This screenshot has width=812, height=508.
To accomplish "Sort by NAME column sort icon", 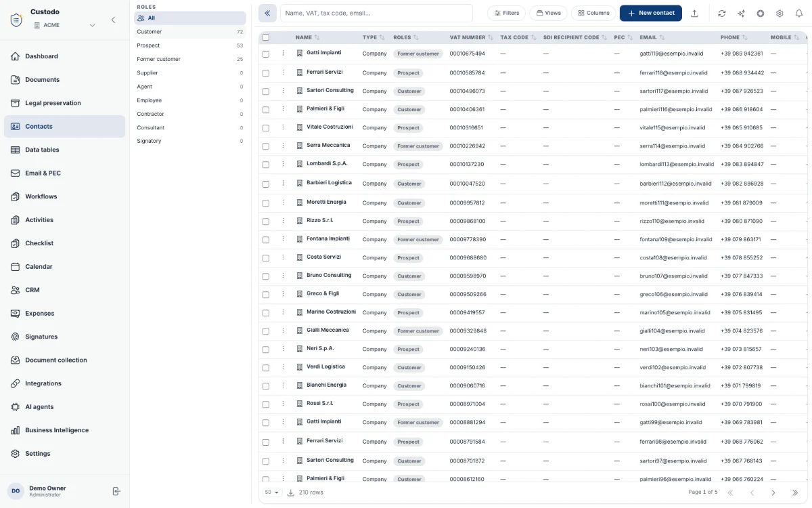I will click(x=317, y=37).
